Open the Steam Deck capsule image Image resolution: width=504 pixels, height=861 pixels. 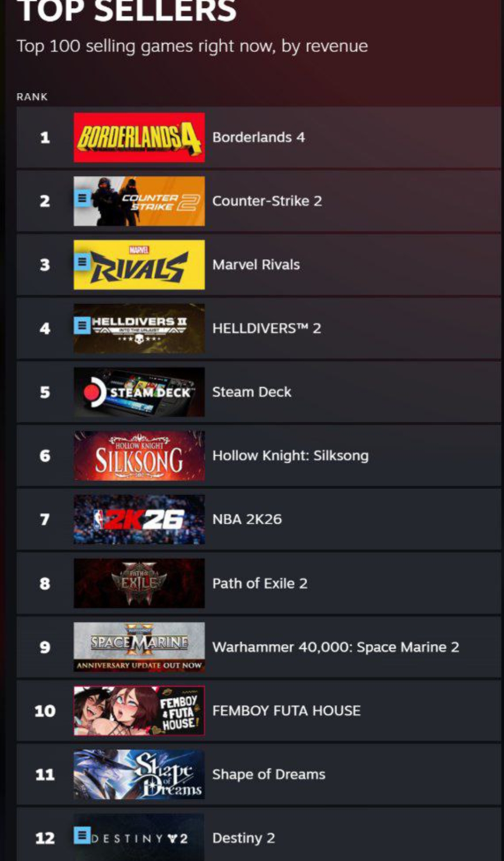pos(139,392)
